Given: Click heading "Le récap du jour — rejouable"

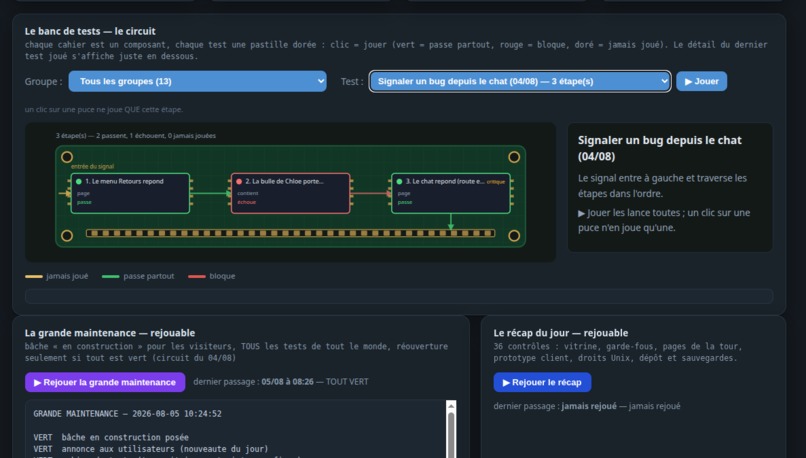Looking at the screenshot, I should tap(561, 333).
